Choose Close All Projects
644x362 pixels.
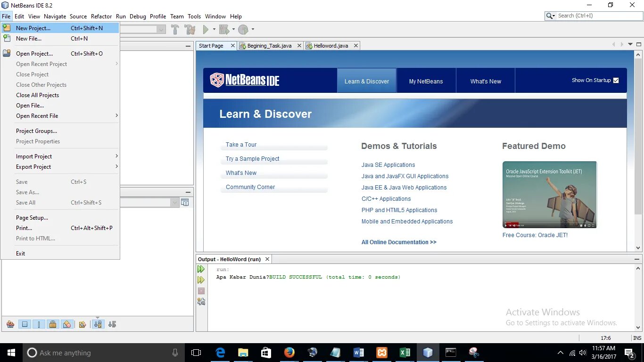(x=60, y=95)
